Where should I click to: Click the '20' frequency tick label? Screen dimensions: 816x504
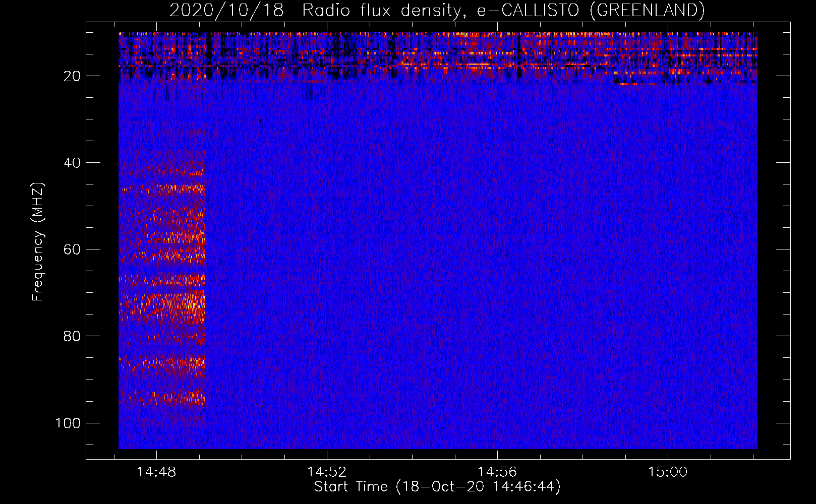pos(72,76)
